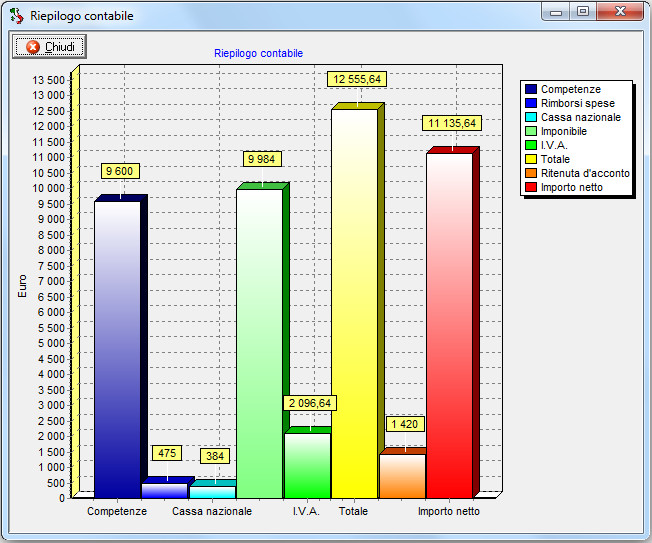Viewport: 652px width, 543px height.
Task: Select Rimborsi spese text in legend
Action: 578,103
